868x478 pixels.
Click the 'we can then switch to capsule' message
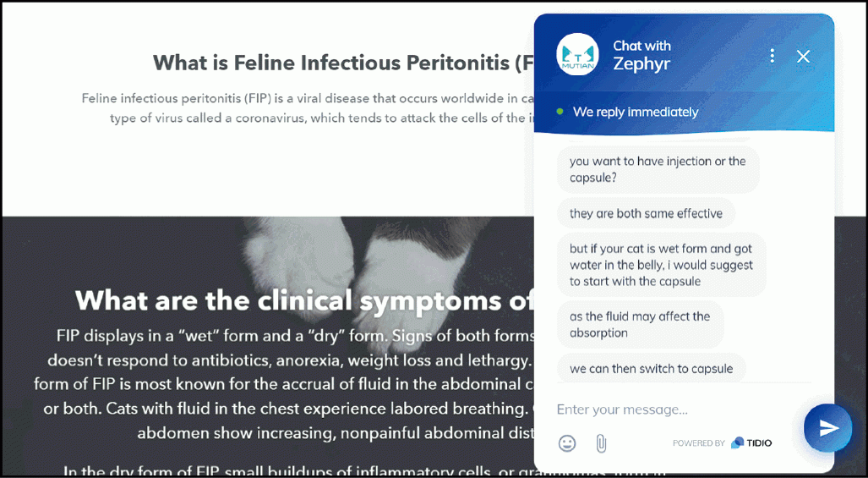651,368
